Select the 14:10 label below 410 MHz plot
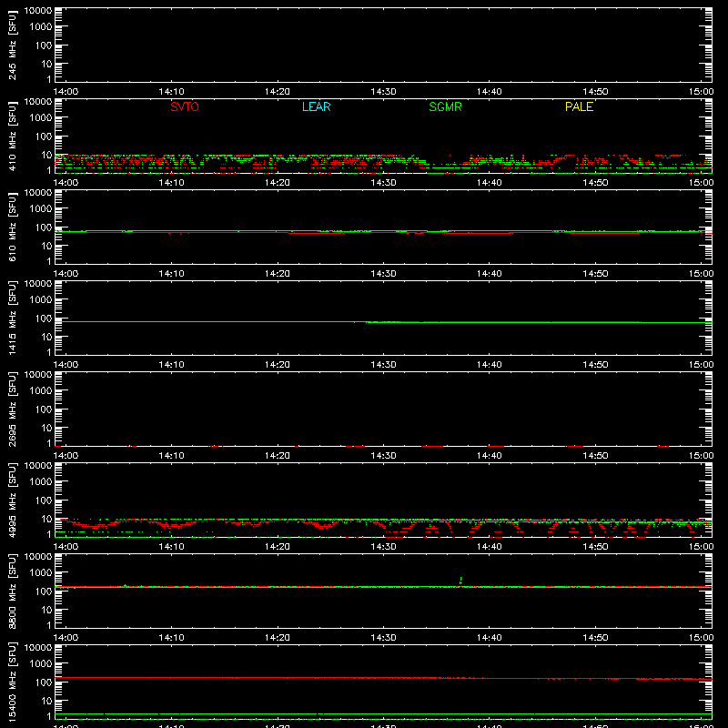This screenshot has width=728, height=728. tap(172, 183)
